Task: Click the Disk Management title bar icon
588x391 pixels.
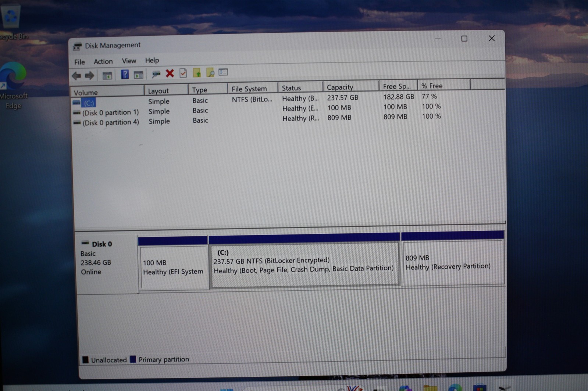Action: click(77, 46)
